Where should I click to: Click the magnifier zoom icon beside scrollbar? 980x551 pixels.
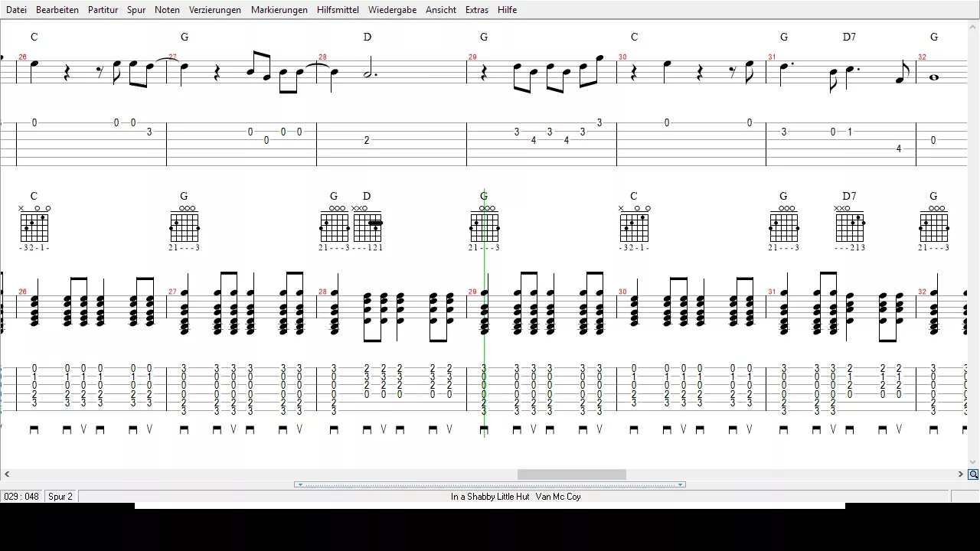(x=973, y=474)
